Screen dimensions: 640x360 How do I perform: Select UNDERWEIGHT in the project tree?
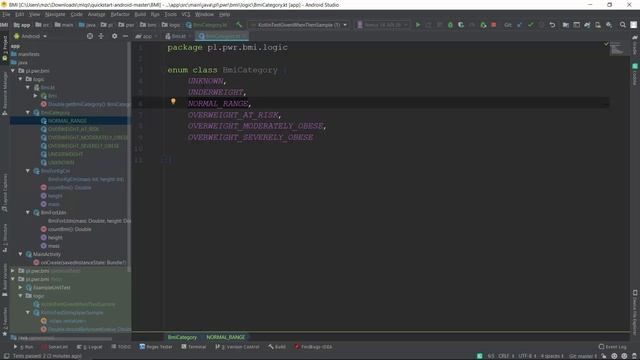pos(65,154)
